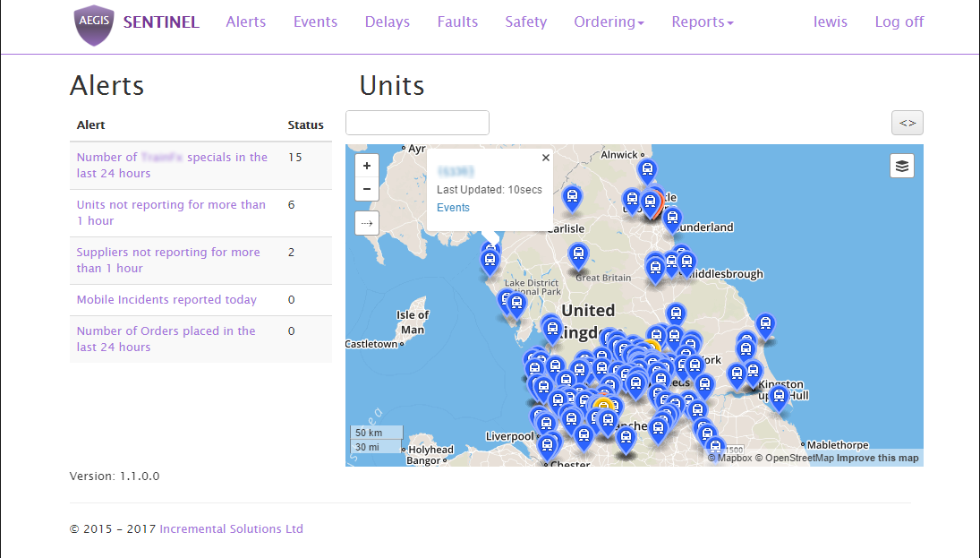Image resolution: width=980 pixels, height=558 pixels.
Task: Open the Faults page
Action: (x=457, y=22)
